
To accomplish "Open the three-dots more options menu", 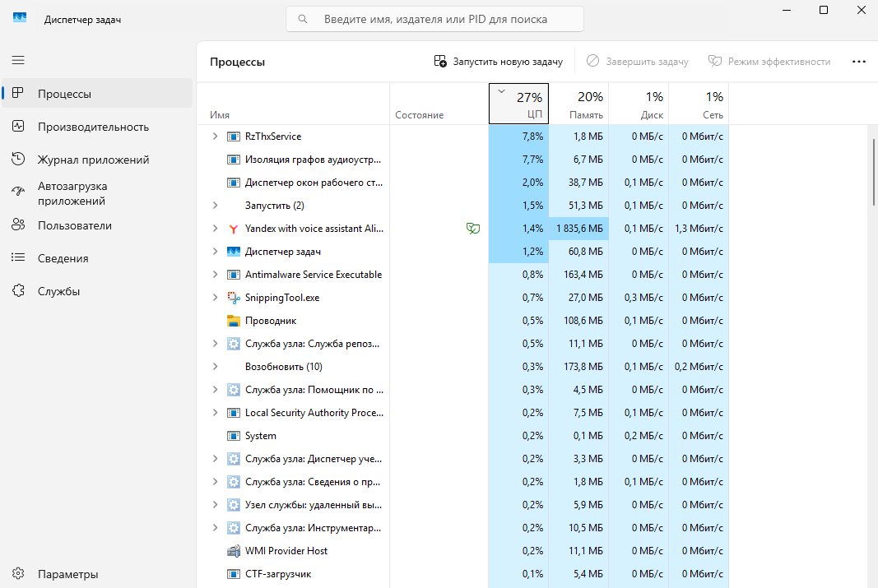I will point(859,62).
